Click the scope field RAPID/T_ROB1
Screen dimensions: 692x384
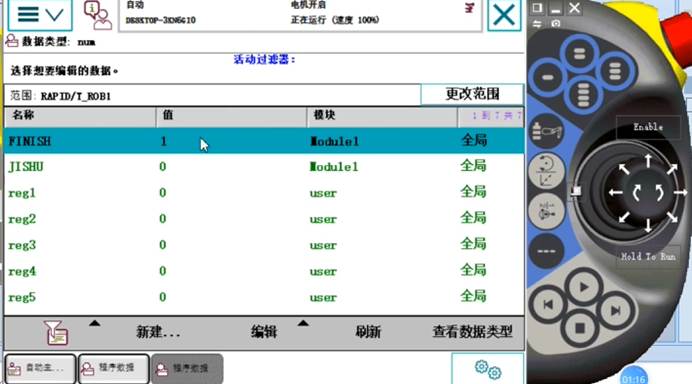[x=212, y=95]
